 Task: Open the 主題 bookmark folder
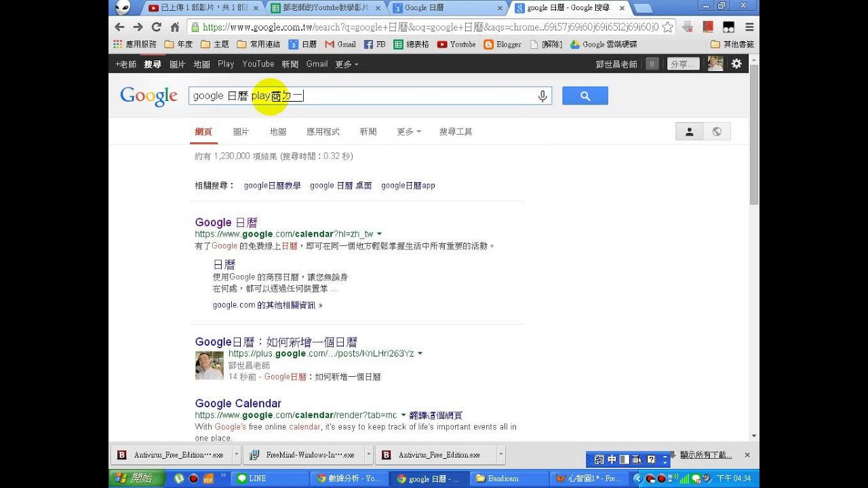[x=216, y=44]
